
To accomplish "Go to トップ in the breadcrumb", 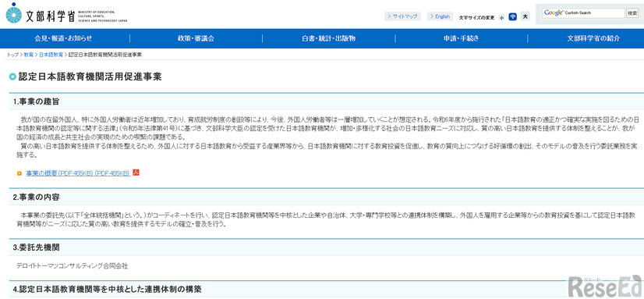I will tap(12, 55).
